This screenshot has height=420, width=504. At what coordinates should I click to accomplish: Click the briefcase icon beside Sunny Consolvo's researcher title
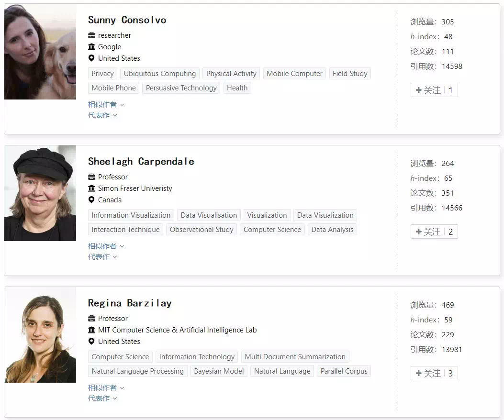[91, 35]
